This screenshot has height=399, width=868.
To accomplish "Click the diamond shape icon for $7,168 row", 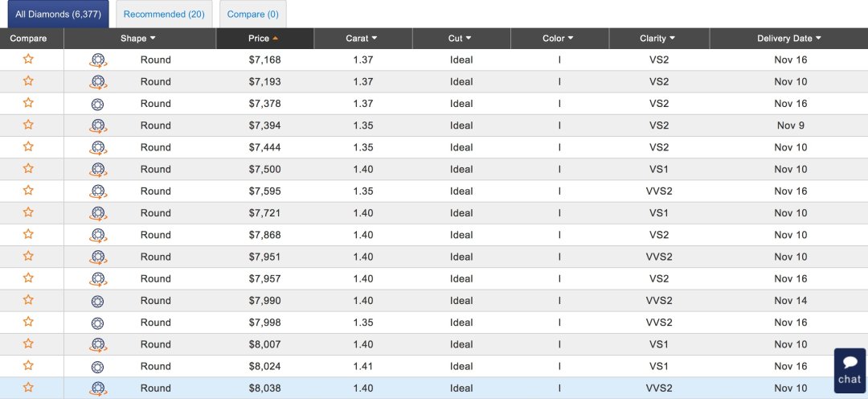I will click(x=98, y=60).
